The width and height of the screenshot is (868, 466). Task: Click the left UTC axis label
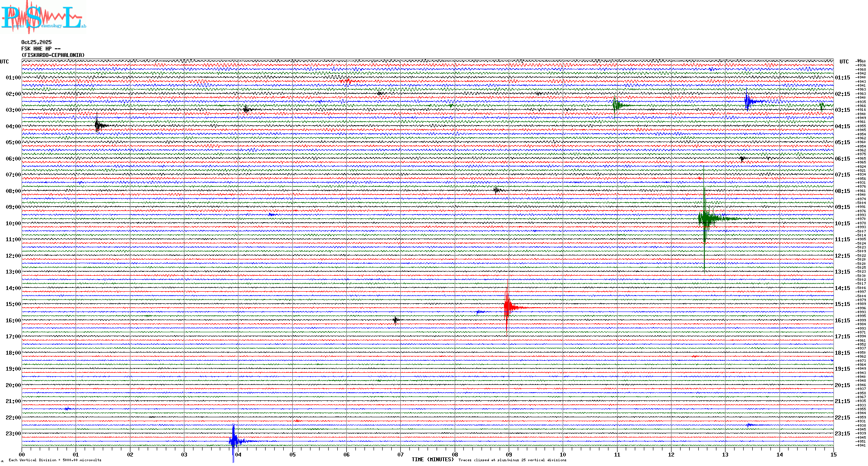click(x=4, y=62)
